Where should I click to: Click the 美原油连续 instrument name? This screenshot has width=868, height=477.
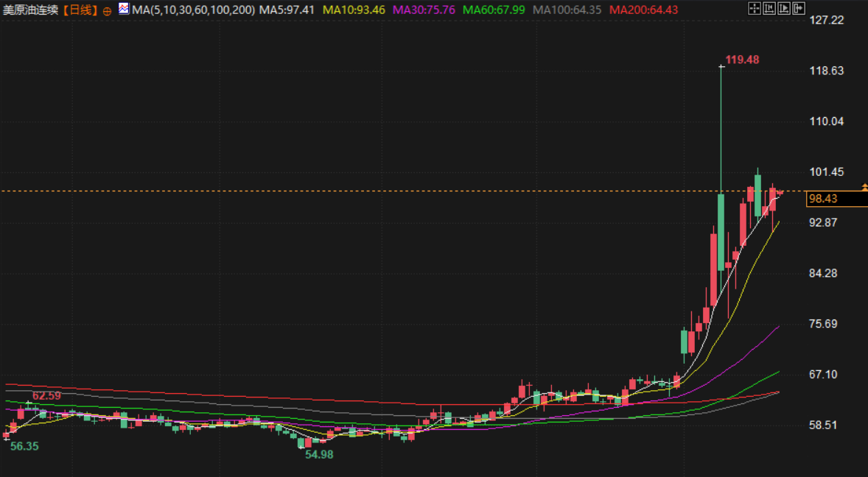tap(30, 10)
